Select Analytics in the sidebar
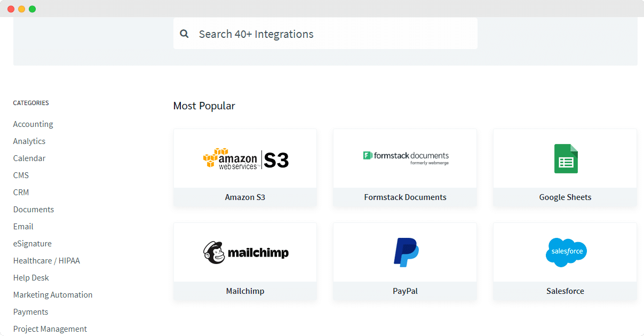 29,141
